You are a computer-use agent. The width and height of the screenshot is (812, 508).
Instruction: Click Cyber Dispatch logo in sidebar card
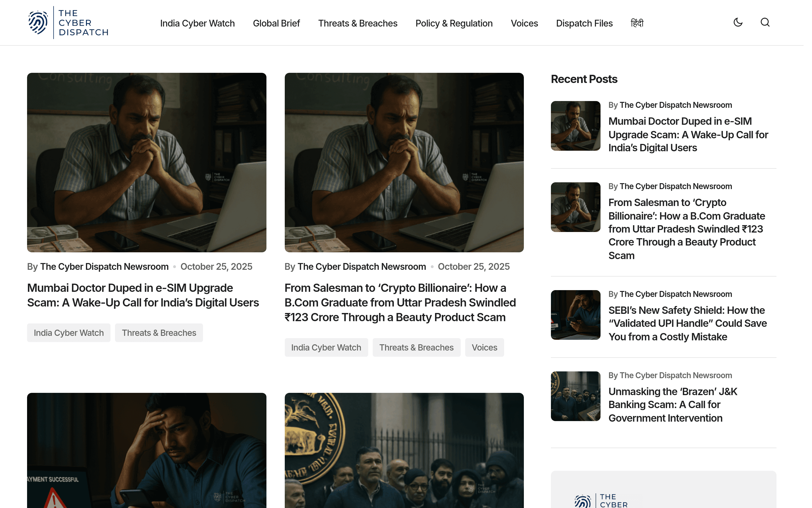[x=601, y=501]
